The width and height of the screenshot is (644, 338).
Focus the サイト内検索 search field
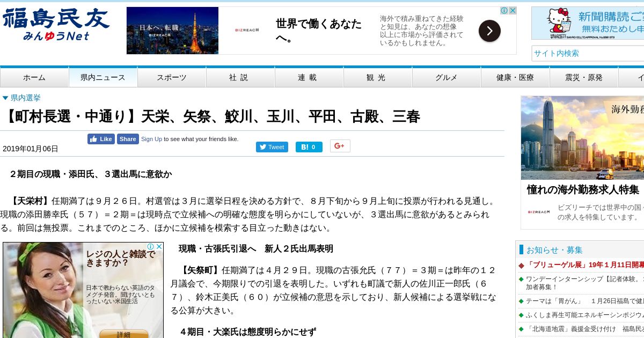(x=588, y=53)
